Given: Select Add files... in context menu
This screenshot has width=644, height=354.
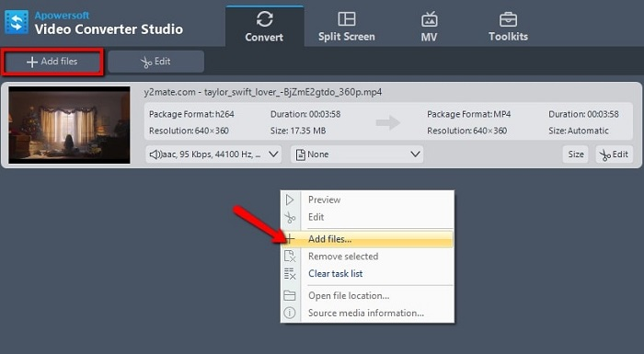Looking at the screenshot, I should click(368, 239).
